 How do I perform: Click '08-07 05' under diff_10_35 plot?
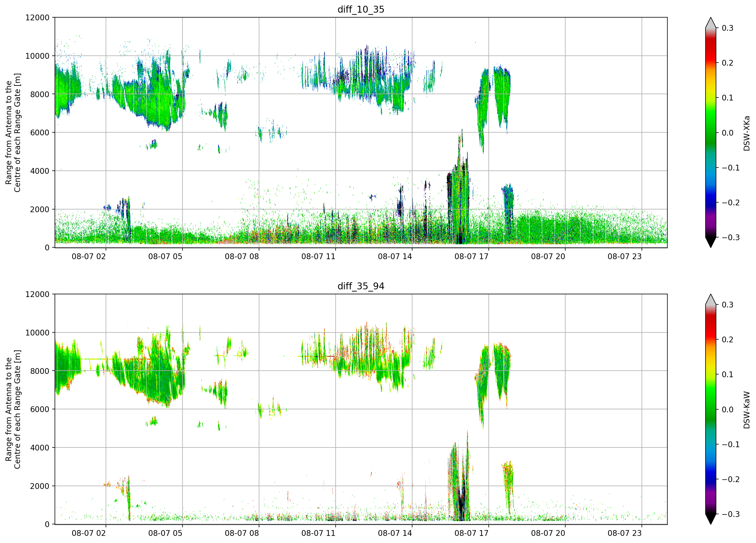click(165, 256)
